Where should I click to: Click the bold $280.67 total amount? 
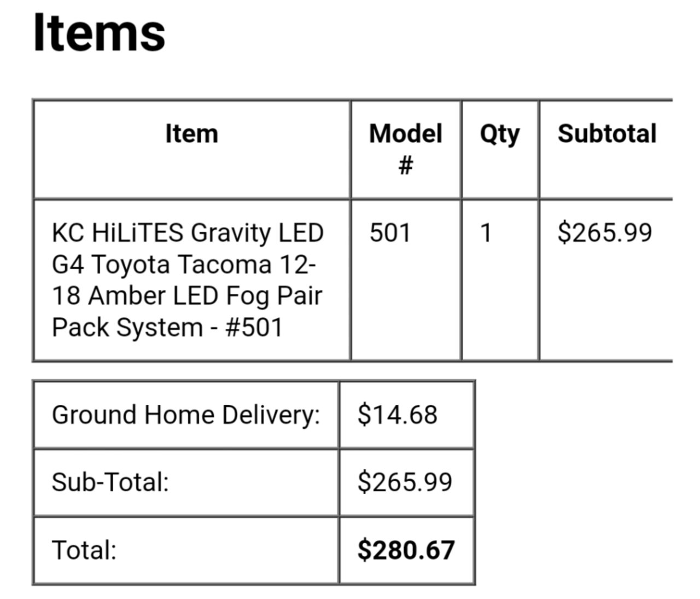click(x=406, y=550)
